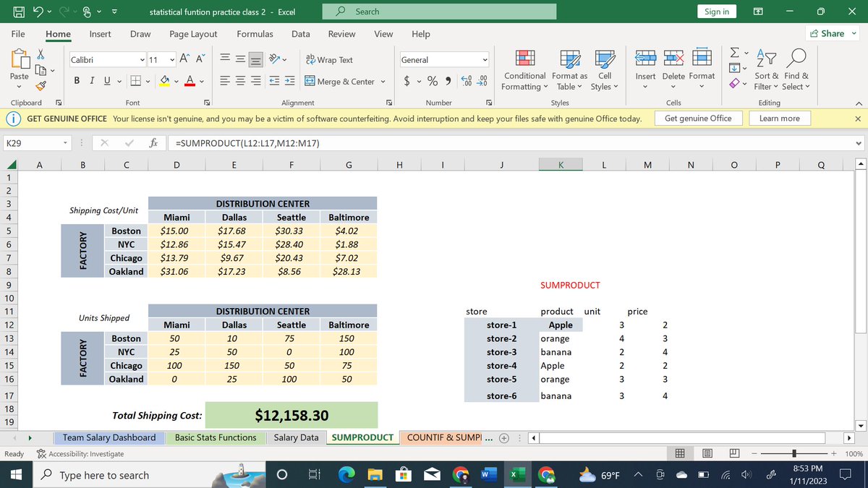868x488 pixels.
Task: Open the Page Layout ribbon tab
Action: 193,34
